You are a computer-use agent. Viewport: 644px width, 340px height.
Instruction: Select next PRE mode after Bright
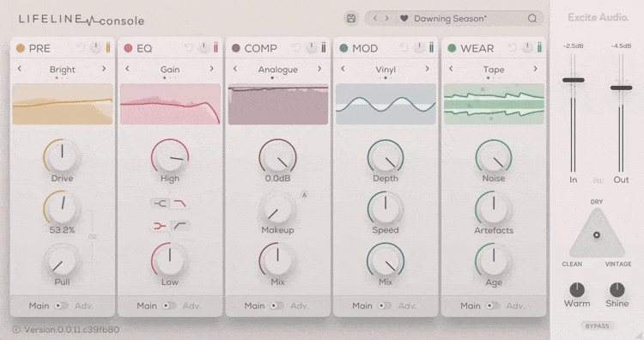[x=104, y=69]
